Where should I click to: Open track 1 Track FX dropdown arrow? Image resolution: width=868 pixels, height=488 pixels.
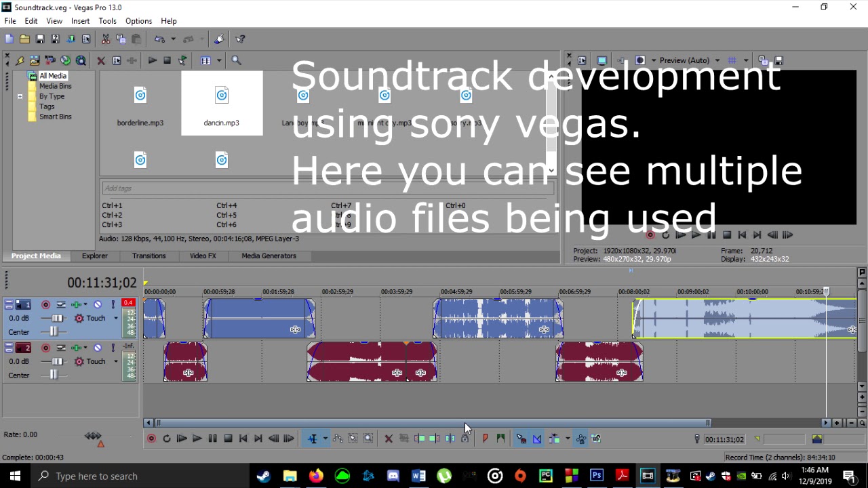85,304
